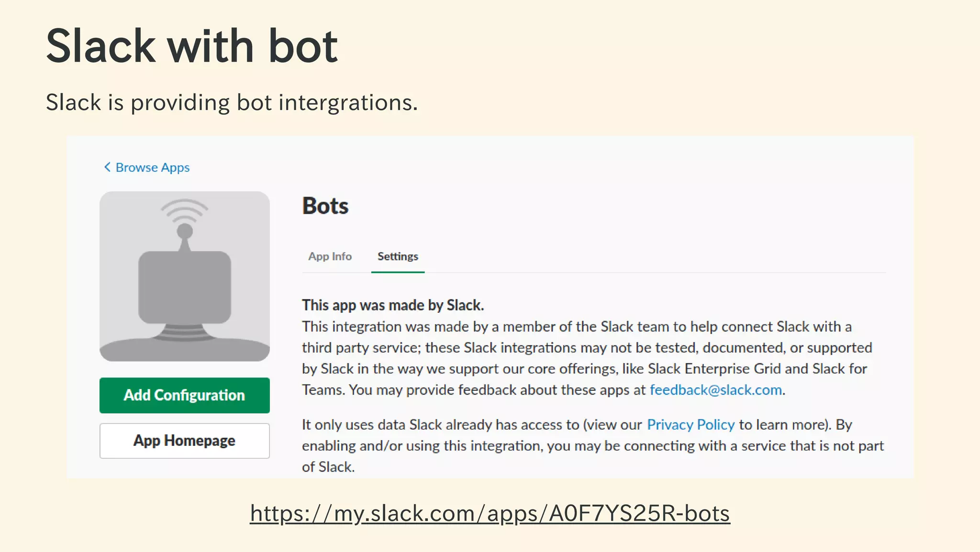Click the Add Configuration button
The width and height of the screenshot is (980, 552).
click(185, 395)
